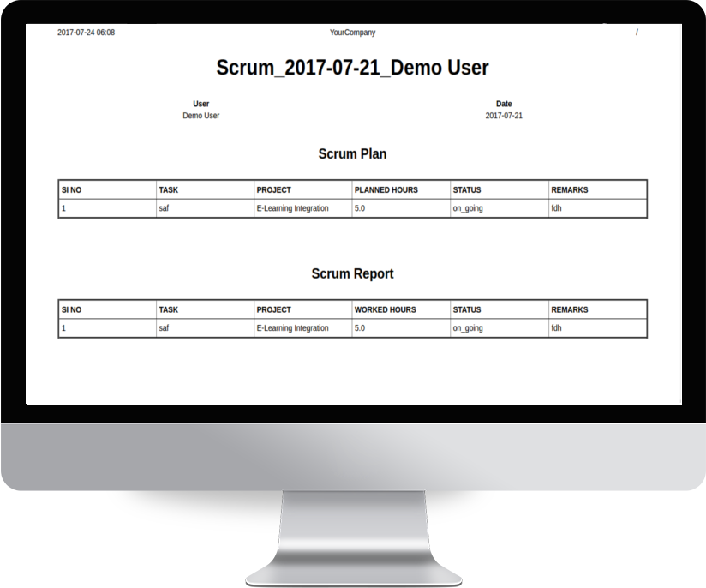This screenshot has width=706, height=588.
Task: Click the saf task cell in Scrum Plan
Action: [x=164, y=208]
